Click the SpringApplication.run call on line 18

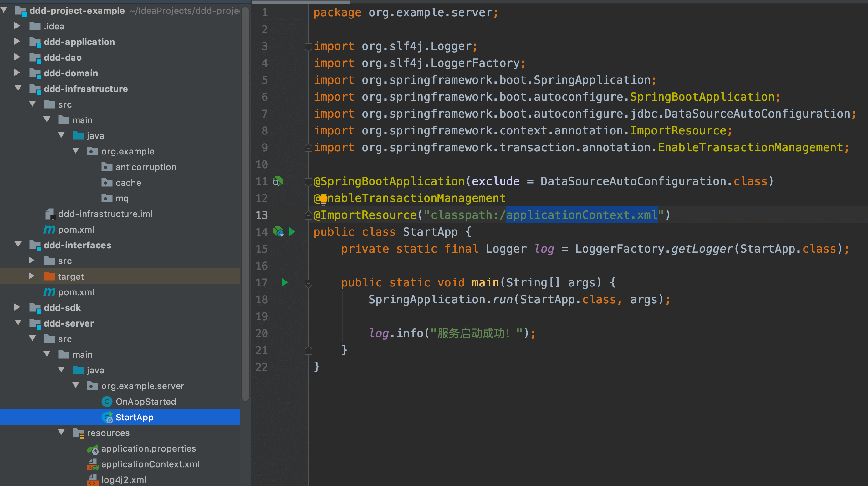(x=519, y=299)
